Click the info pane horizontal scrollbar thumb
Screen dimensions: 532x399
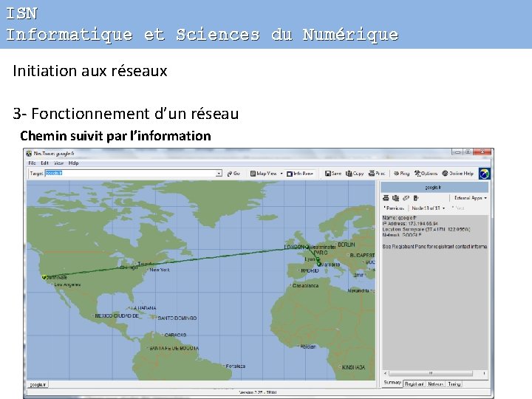click(x=431, y=373)
